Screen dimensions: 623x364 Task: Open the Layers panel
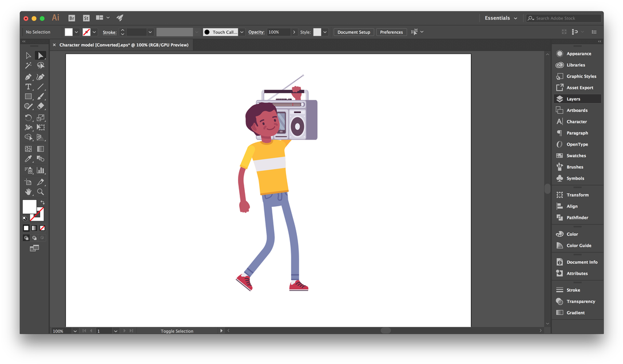tap(573, 99)
